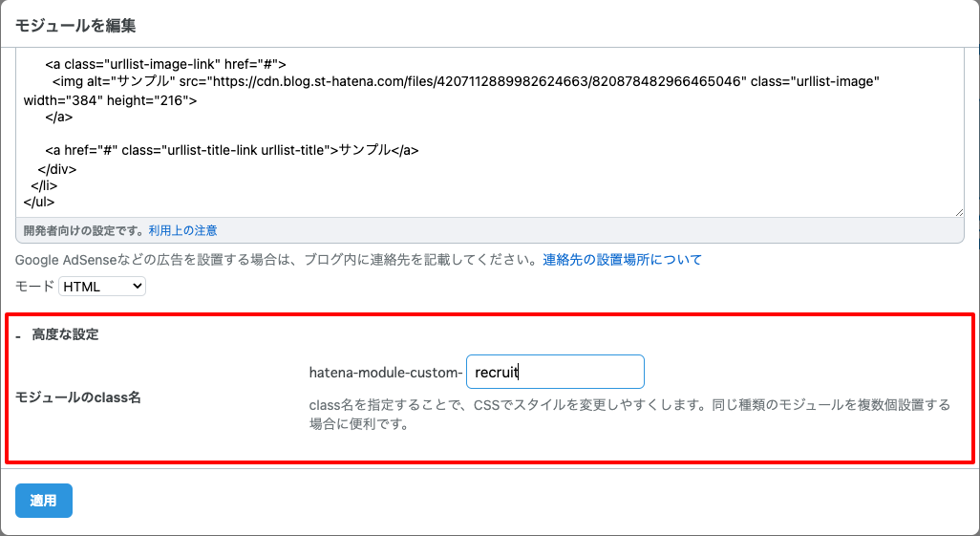Click the class name help description text
The image size is (980, 536).
(x=628, y=414)
